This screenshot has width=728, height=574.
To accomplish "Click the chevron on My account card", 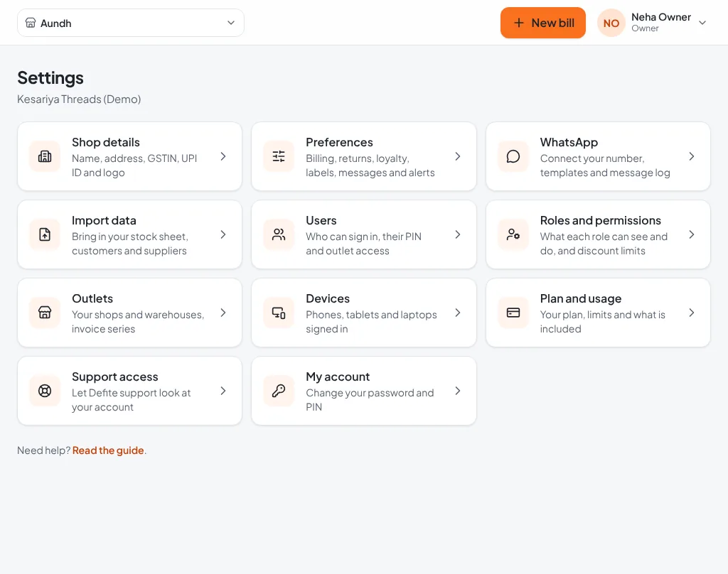I will 457,391.
